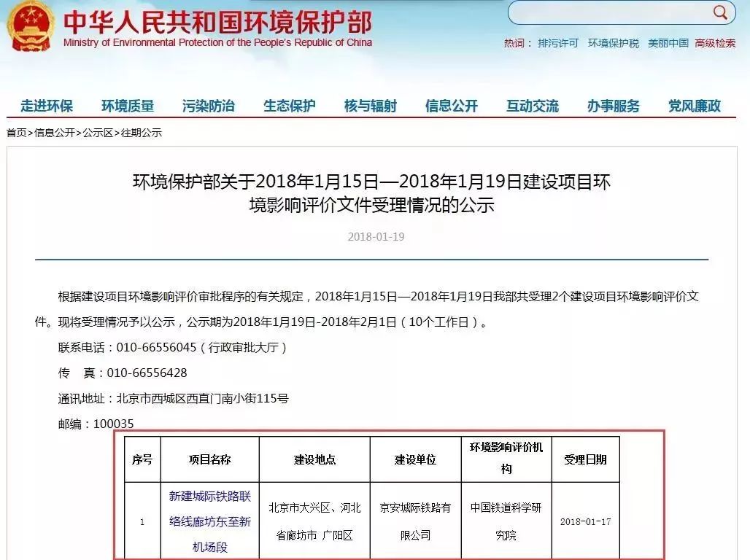This screenshot has width=750, height=560.
Task: Open the 美丽中国 hot word link
Action: pos(668,44)
